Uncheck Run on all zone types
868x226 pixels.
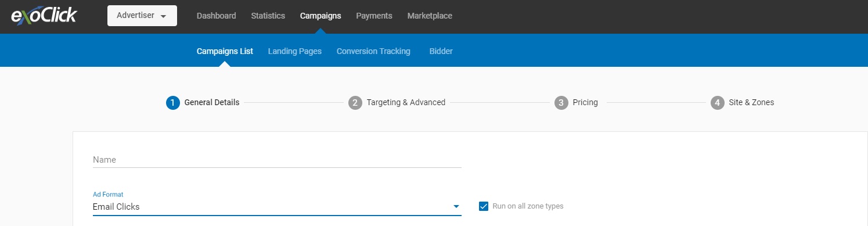click(484, 206)
